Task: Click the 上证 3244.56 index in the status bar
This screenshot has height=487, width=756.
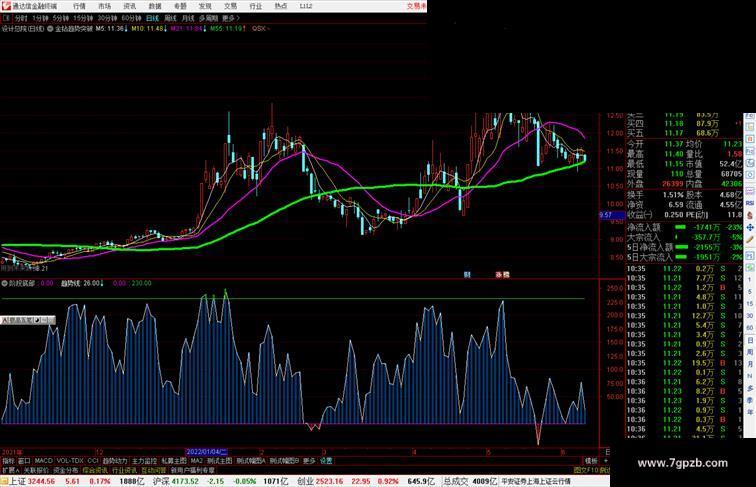Action: point(32,481)
